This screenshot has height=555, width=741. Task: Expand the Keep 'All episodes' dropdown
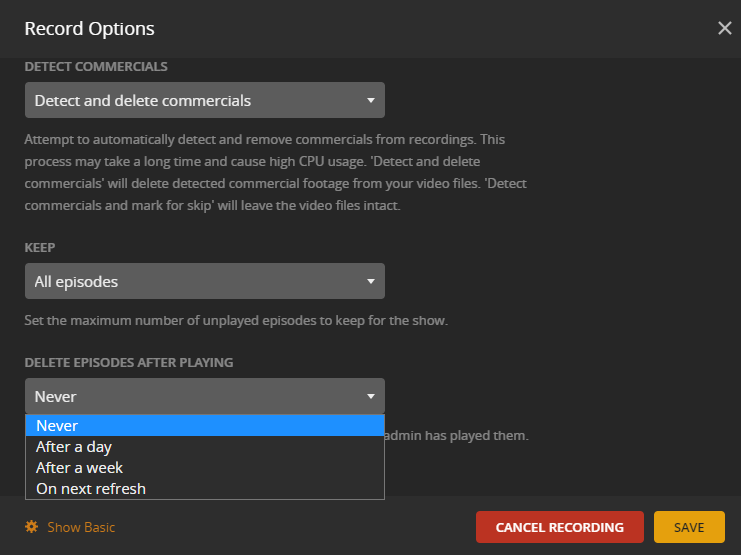(204, 282)
